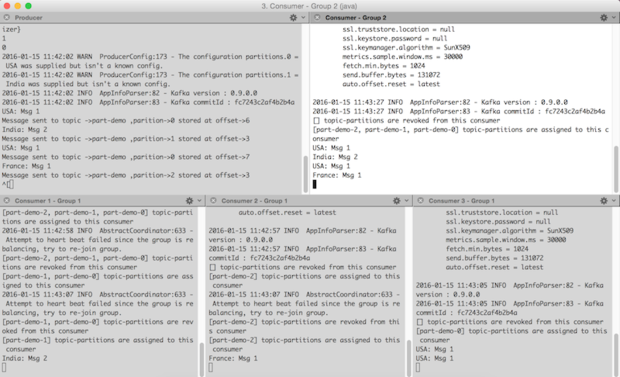The height and width of the screenshot is (377, 620).
Task: Expand the dropdown arrow in Consumer 3 - Group 1 header
Action: [614, 201]
